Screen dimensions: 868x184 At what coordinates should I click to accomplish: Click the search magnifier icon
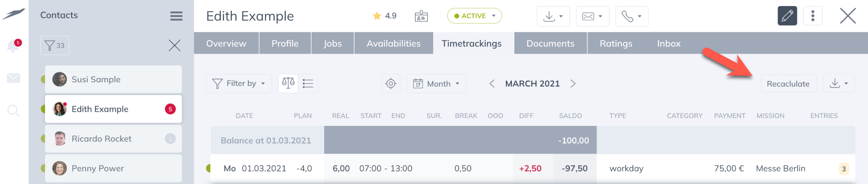click(13, 110)
